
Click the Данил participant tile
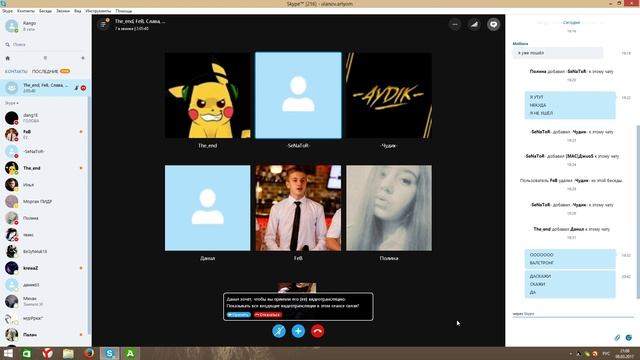tap(208, 208)
